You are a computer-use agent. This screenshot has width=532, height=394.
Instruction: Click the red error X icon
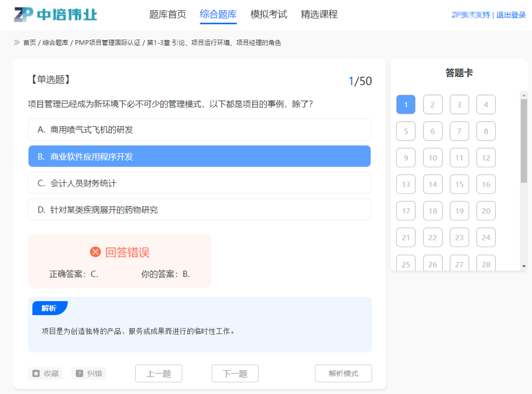[x=96, y=252]
